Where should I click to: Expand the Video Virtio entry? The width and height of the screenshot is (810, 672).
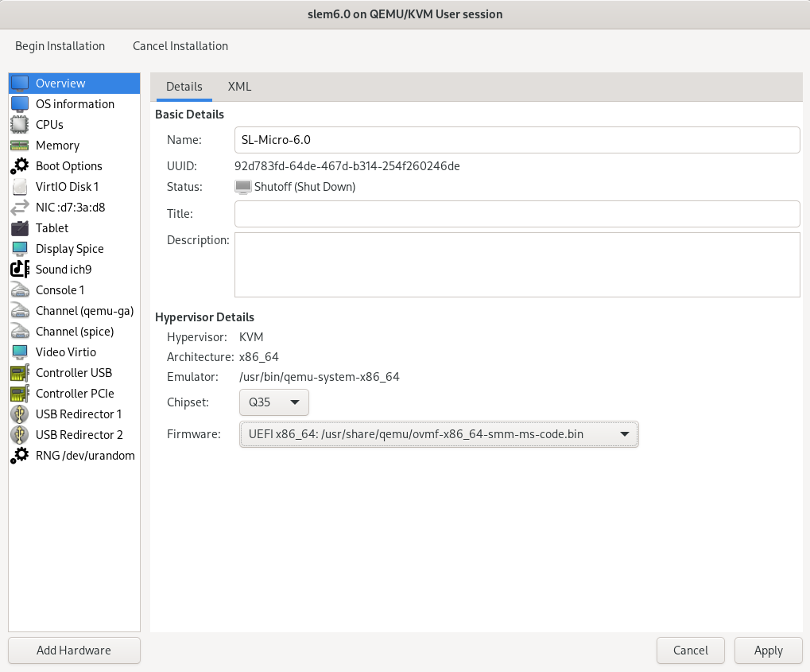[21, 352]
